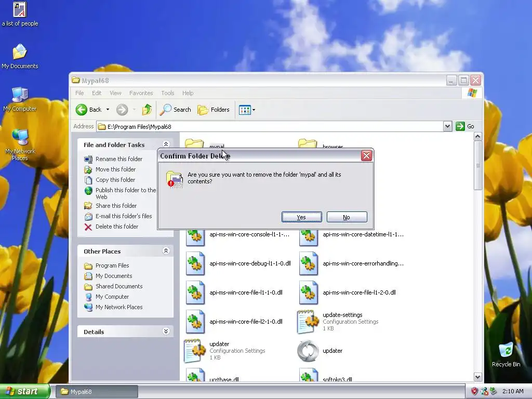Click Move this folder
Viewport: 532px width, 399px height.
click(110, 169)
